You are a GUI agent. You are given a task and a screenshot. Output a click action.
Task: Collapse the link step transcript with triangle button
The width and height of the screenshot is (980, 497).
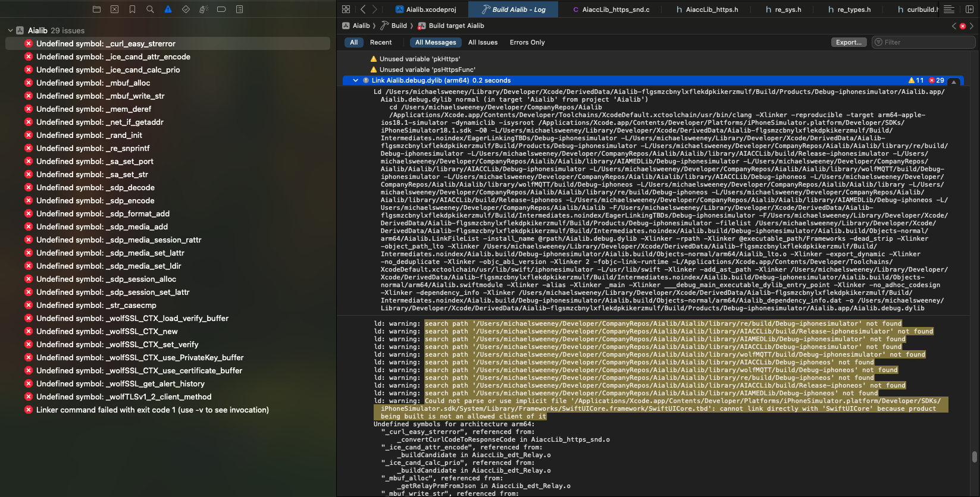(x=953, y=81)
